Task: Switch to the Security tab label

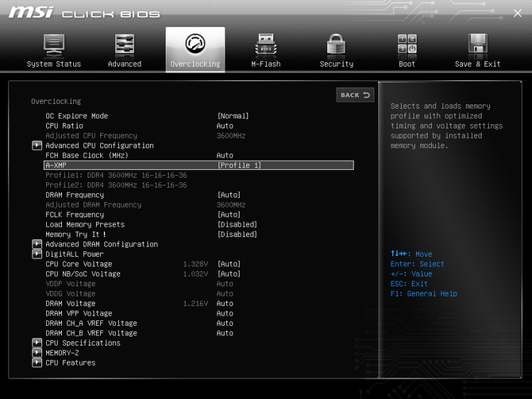Action: pyautogui.click(x=337, y=64)
